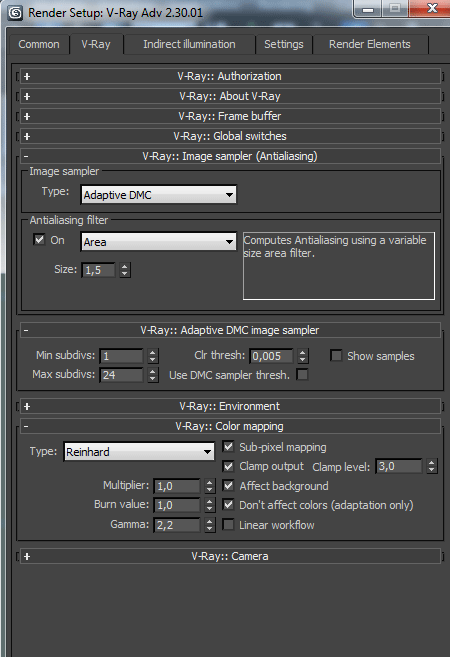Image resolution: width=450 pixels, height=657 pixels.
Task: Open the Color mapping Type Reinhard dropdown
Action: point(139,452)
